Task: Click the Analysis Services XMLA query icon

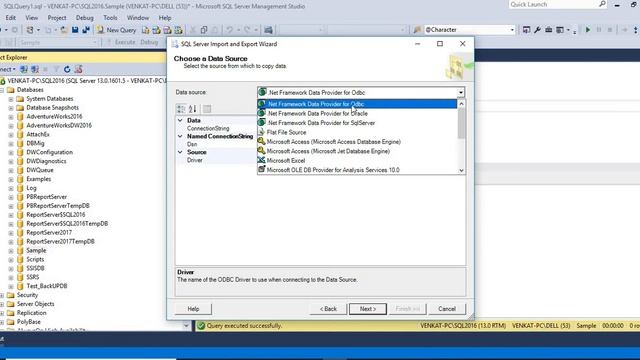Action: (178, 30)
